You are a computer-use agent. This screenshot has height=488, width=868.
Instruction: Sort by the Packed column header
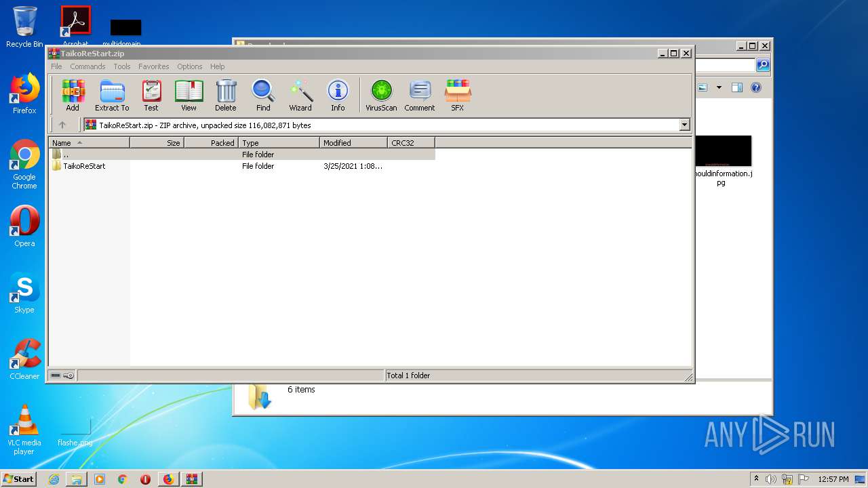pos(211,143)
